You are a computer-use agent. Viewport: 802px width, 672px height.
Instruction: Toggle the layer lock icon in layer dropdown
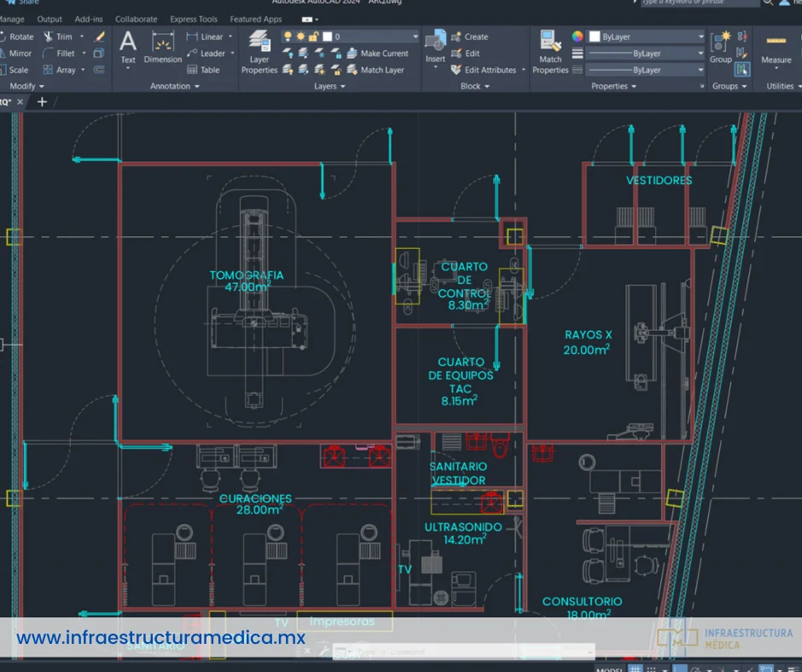pos(313,37)
